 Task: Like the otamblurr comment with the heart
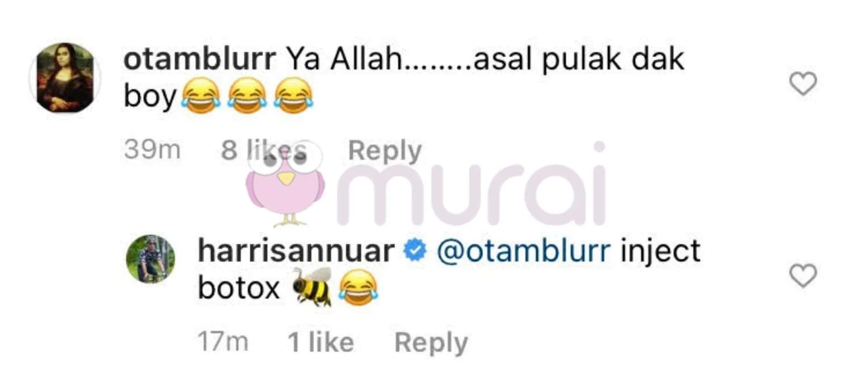[x=803, y=84]
